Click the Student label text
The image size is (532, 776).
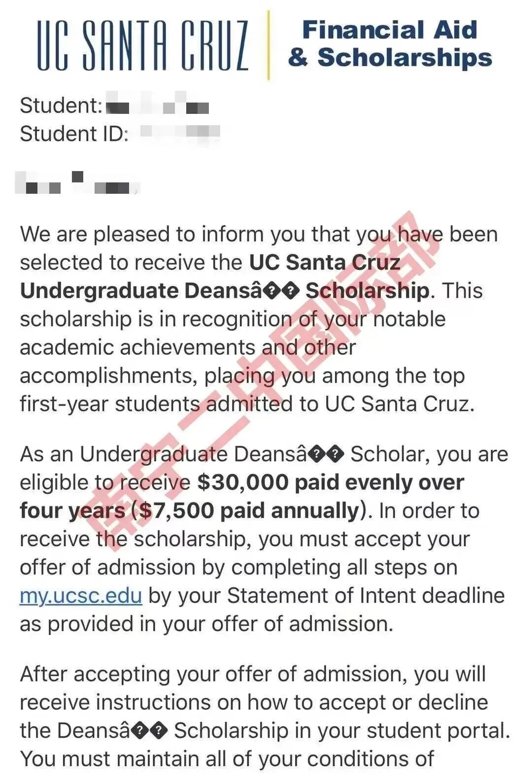click(x=61, y=106)
